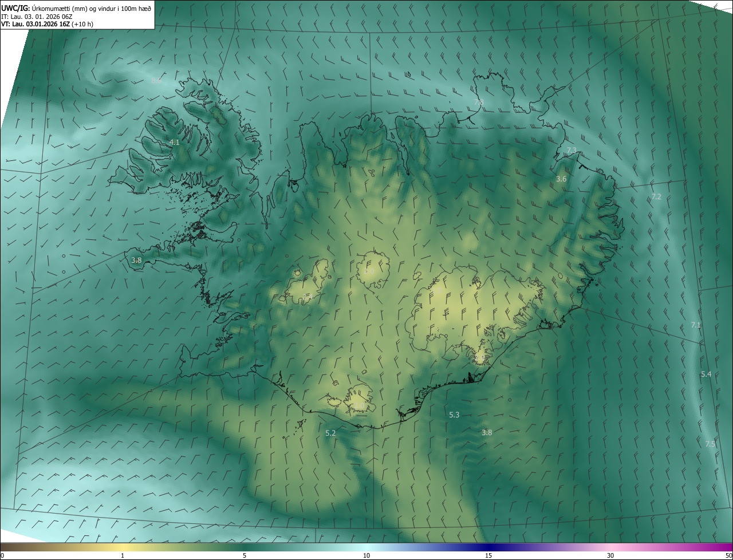Click the 0 label on the color scale
The image size is (733, 560).
click(2, 555)
